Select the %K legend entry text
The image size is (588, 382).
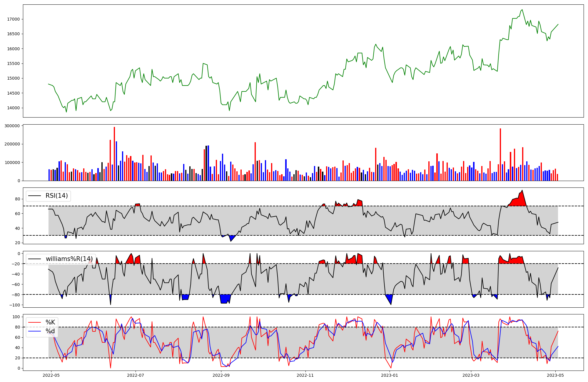50,322
